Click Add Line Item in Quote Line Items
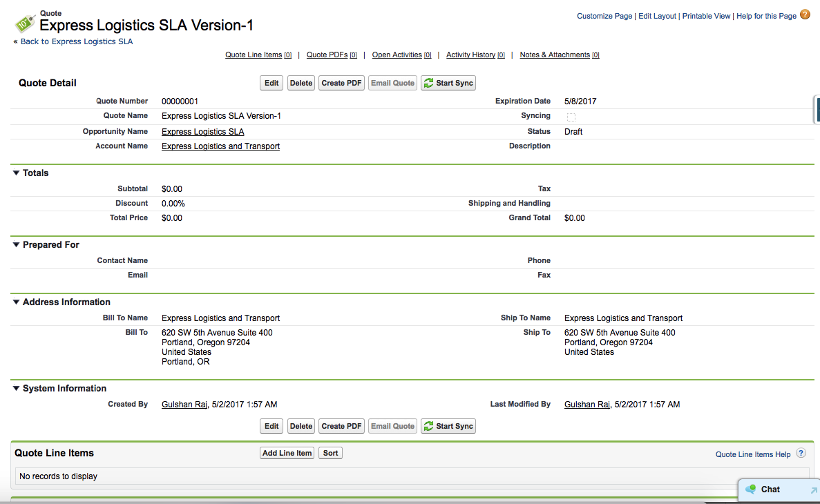 click(x=286, y=453)
